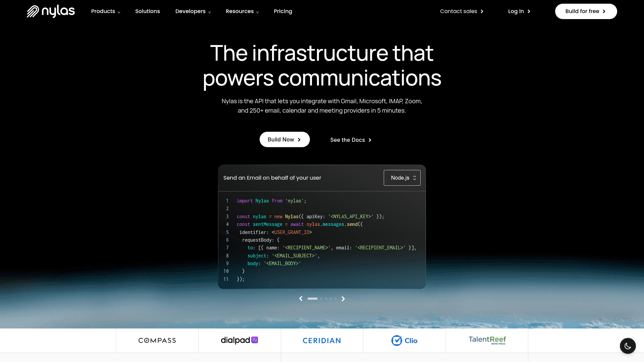This screenshot has width=644, height=362.
Task: Click the import Nylas line of code
Action: (271, 201)
